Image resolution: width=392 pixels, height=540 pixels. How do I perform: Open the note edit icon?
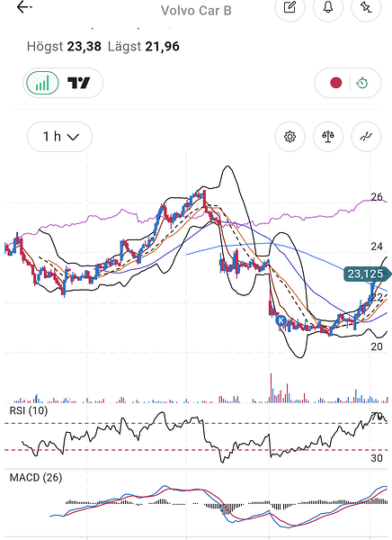(290, 7)
